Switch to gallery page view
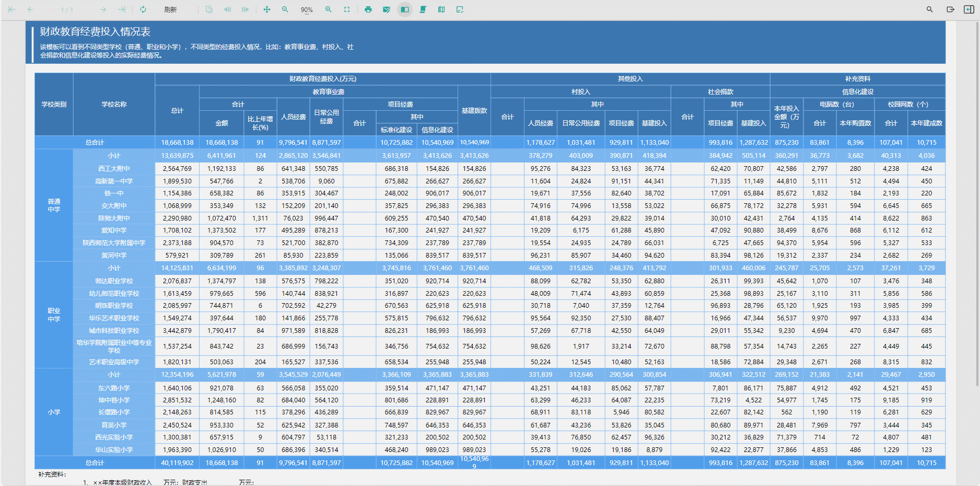The height and width of the screenshot is (486, 980). (x=441, y=9)
